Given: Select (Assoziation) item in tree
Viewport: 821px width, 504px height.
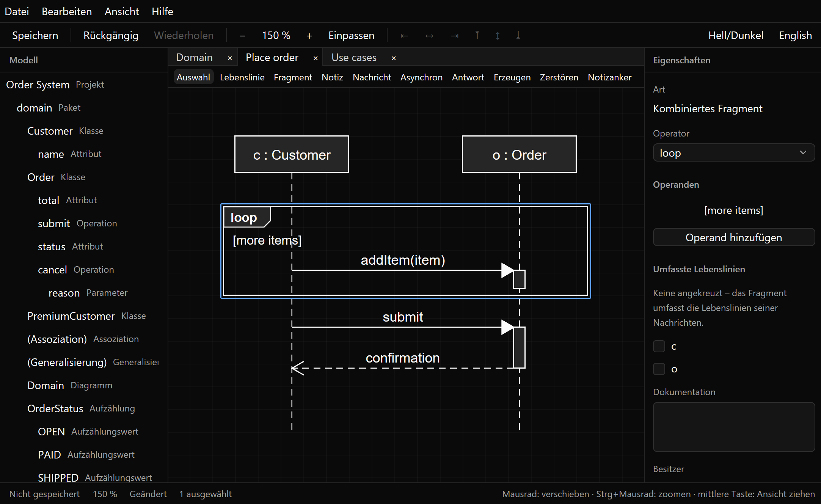Looking at the screenshot, I should pyautogui.click(x=84, y=339).
